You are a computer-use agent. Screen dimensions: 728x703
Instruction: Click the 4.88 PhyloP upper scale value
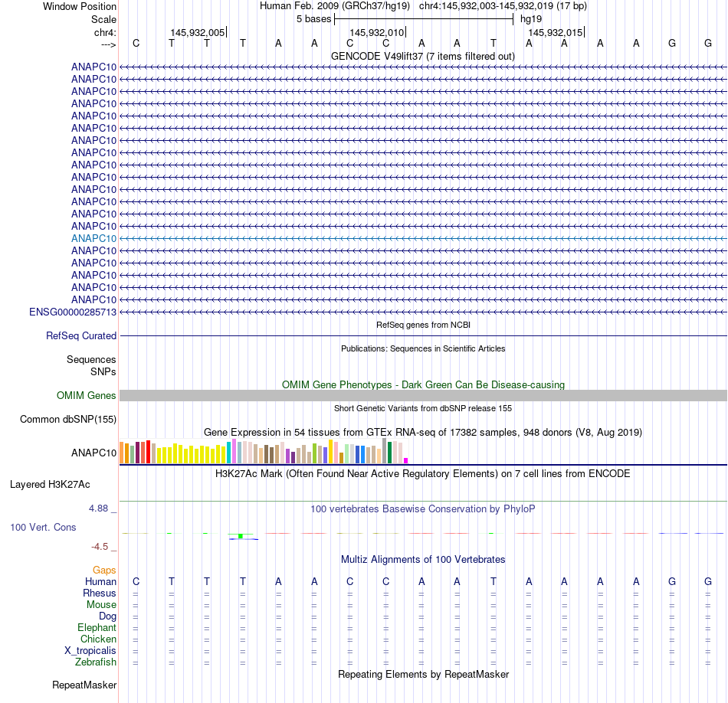pos(98,508)
